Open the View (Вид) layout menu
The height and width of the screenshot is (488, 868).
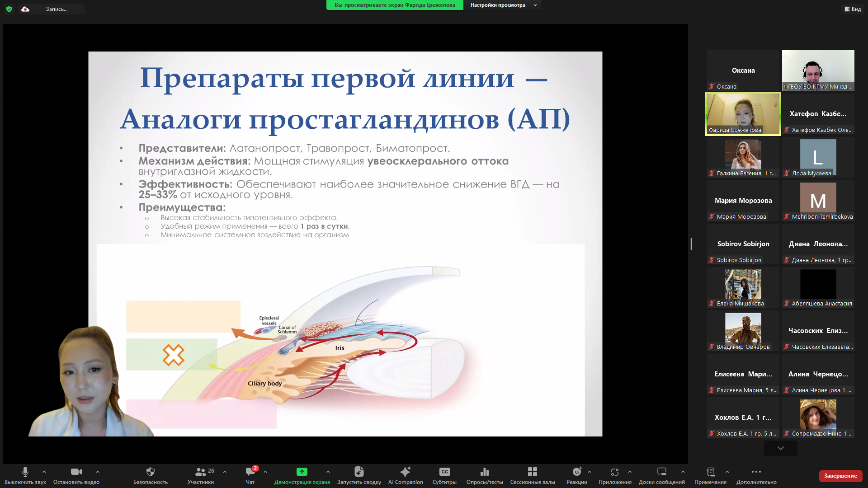(853, 9)
